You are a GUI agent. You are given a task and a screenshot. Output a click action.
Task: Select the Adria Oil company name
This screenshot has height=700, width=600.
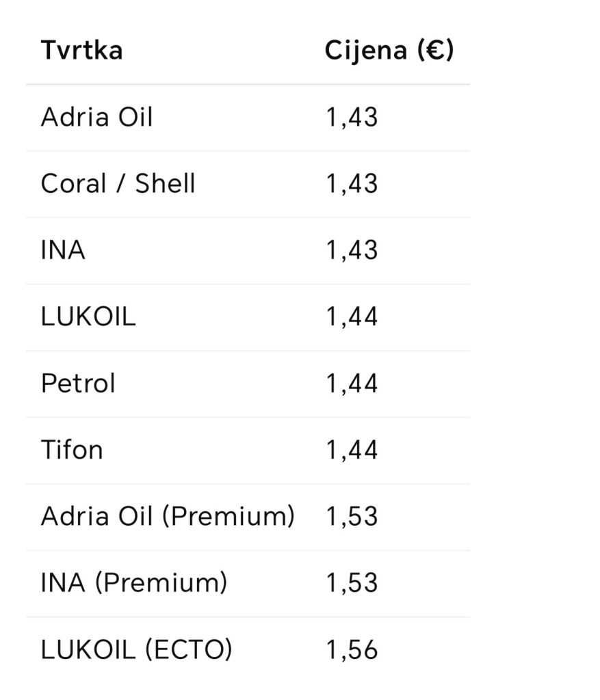96,117
